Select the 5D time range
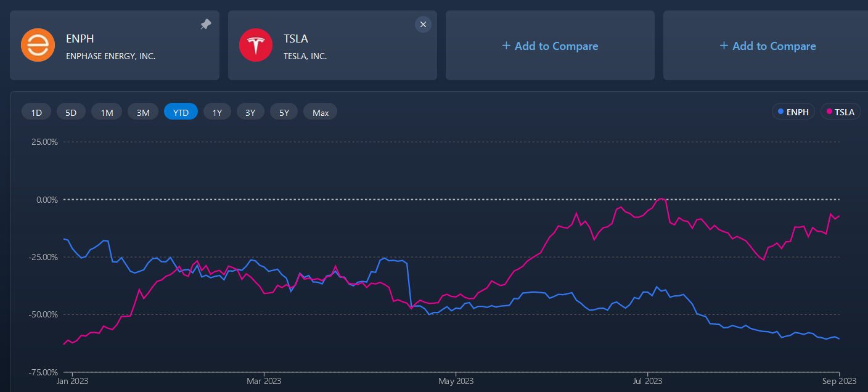The height and width of the screenshot is (392, 868). pyautogui.click(x=71, y=112)
